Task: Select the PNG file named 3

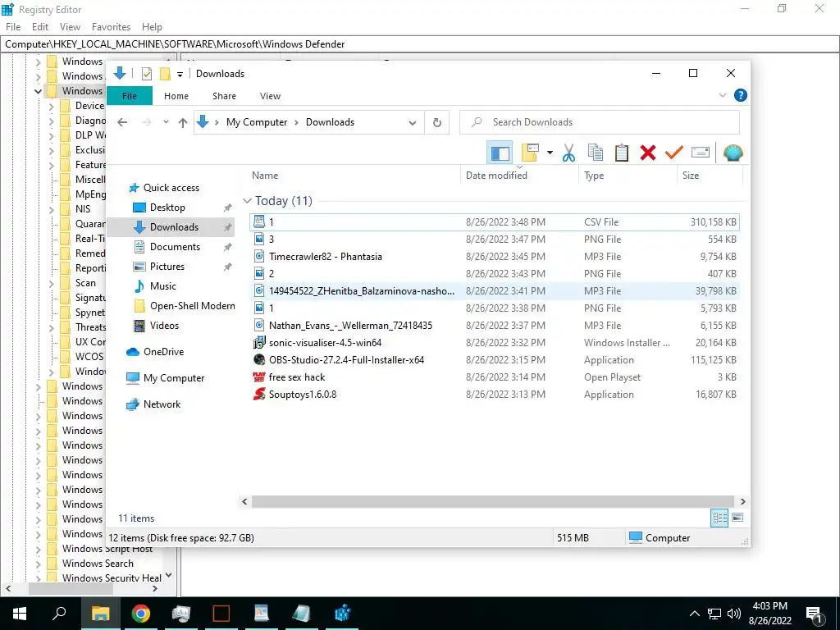Action: tap(495, 240)
